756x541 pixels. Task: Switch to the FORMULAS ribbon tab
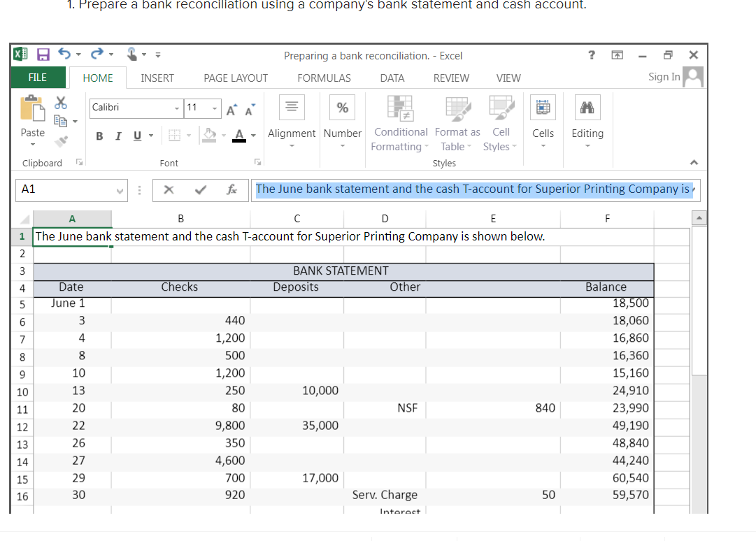(324, 78)
